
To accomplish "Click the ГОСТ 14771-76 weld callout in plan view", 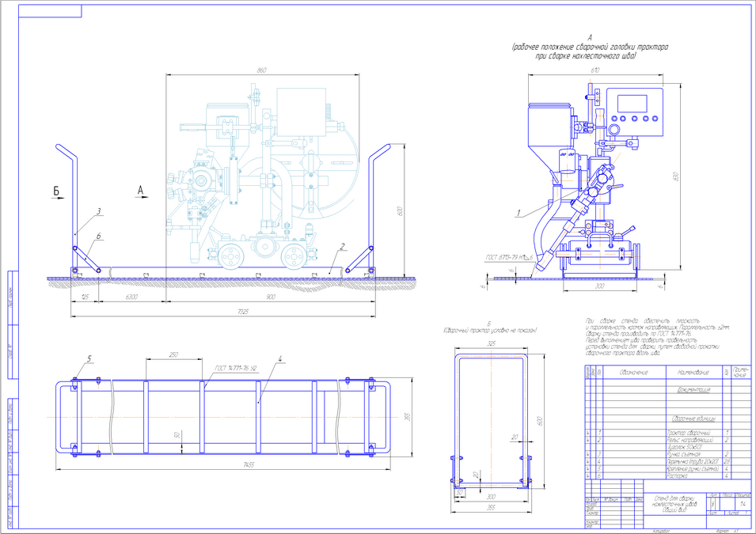I will click(x=236, y=369).
